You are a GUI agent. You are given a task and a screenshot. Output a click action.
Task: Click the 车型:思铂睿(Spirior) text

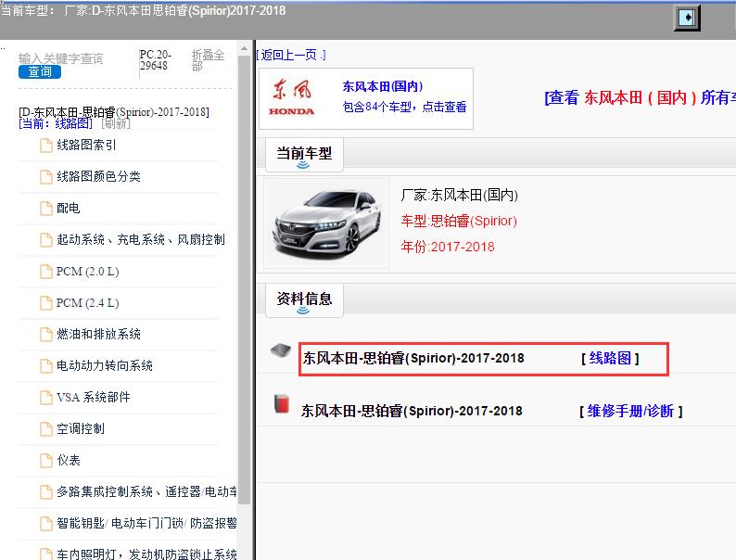[x=459, y=221]
